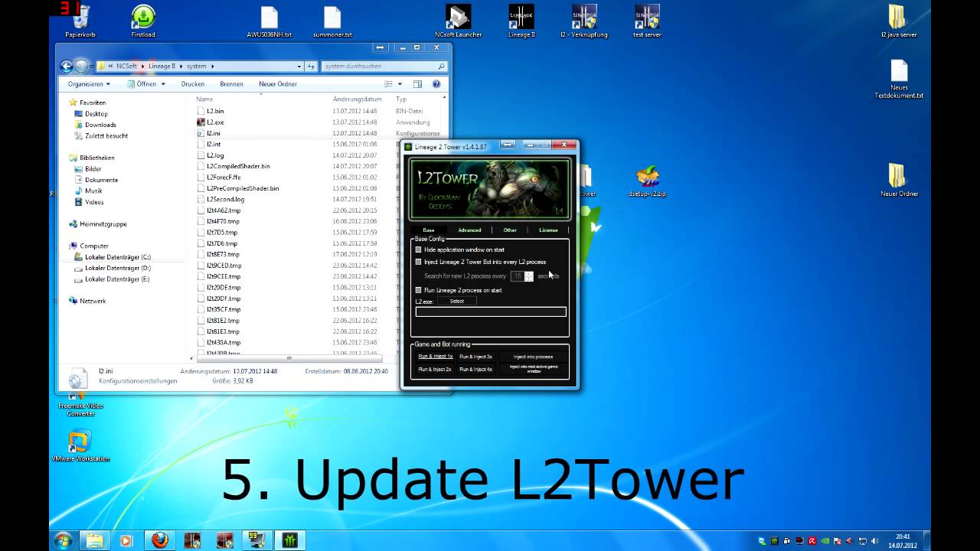Click Neuer Ordner in the Explorer toolbar
Image resolution: width=980 pixels, height=551 pixels.
278,84
